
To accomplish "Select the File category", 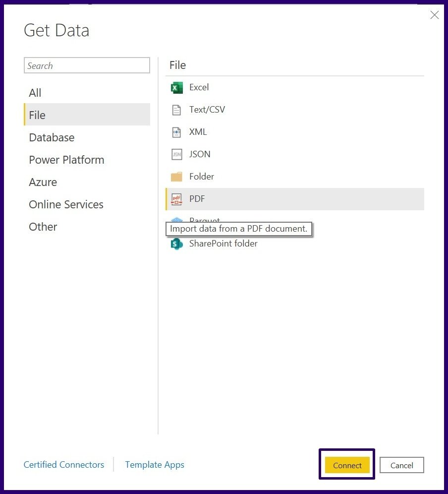I will coord(37,115).
